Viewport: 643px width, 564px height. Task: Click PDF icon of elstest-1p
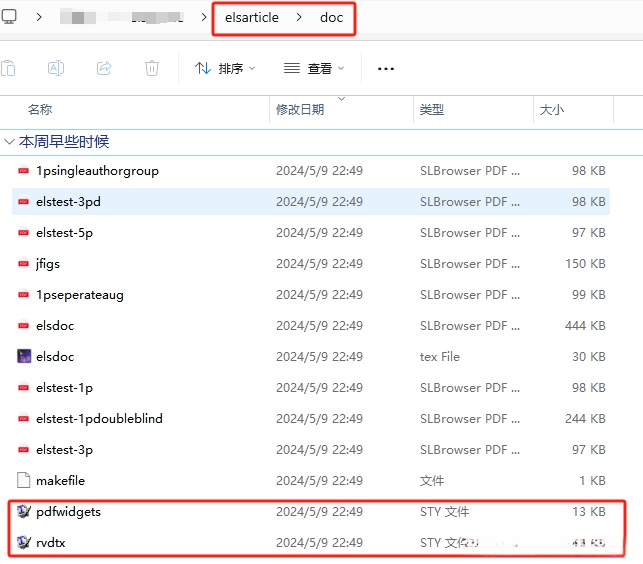[23, 388]
